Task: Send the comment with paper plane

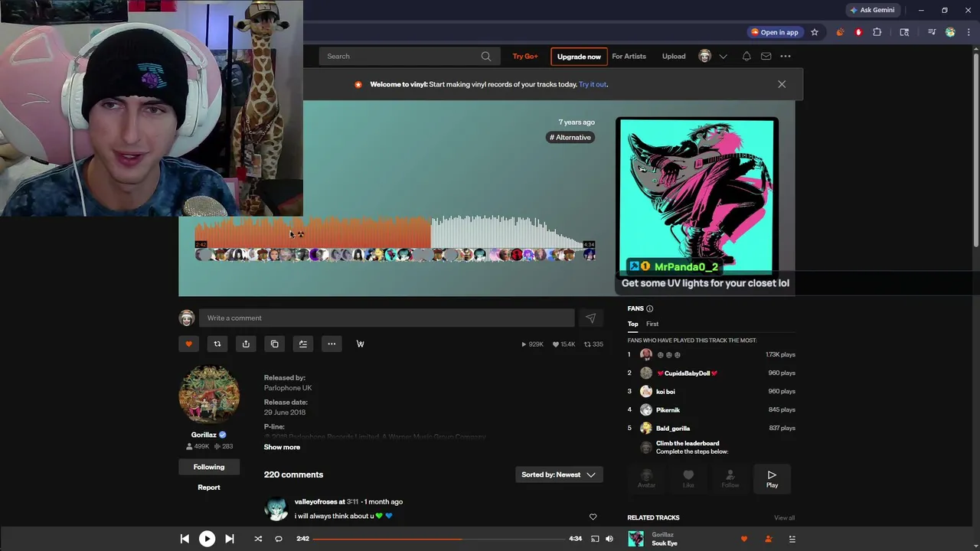Action: coord(590,318)
